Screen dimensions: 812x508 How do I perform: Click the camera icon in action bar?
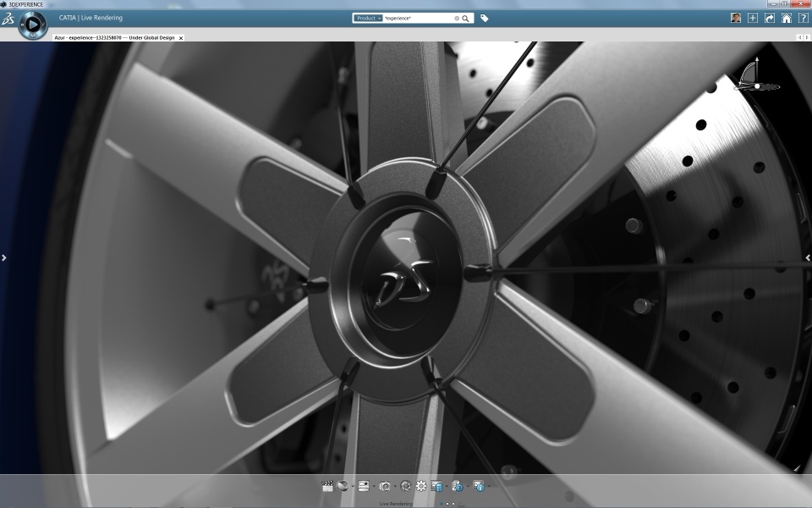pyautogui.click(x=385, y=486)
